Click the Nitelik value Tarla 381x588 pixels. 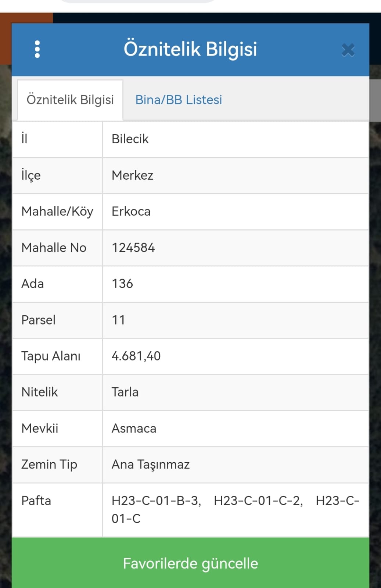click(125, 392)
